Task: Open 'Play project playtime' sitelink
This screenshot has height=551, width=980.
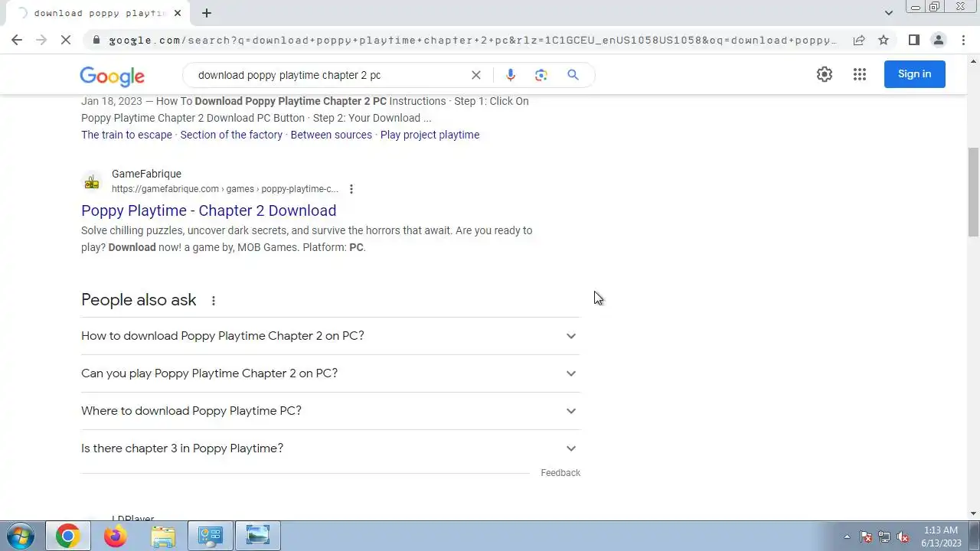Action: tap(430, 135)
